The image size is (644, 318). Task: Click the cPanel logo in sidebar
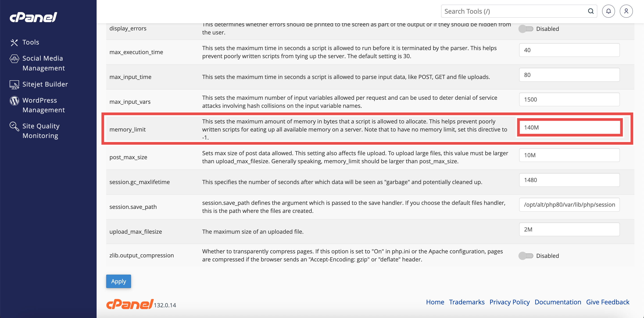pos(34,17)
